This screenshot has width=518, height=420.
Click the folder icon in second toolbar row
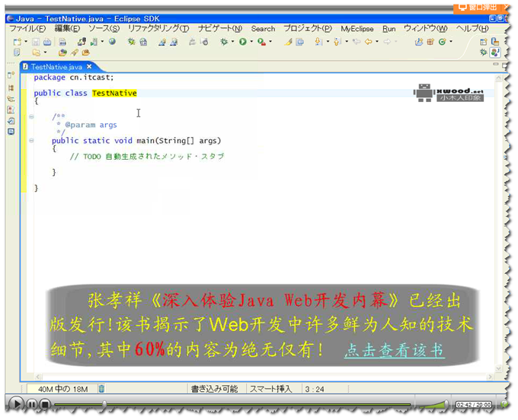click(37, 52)
